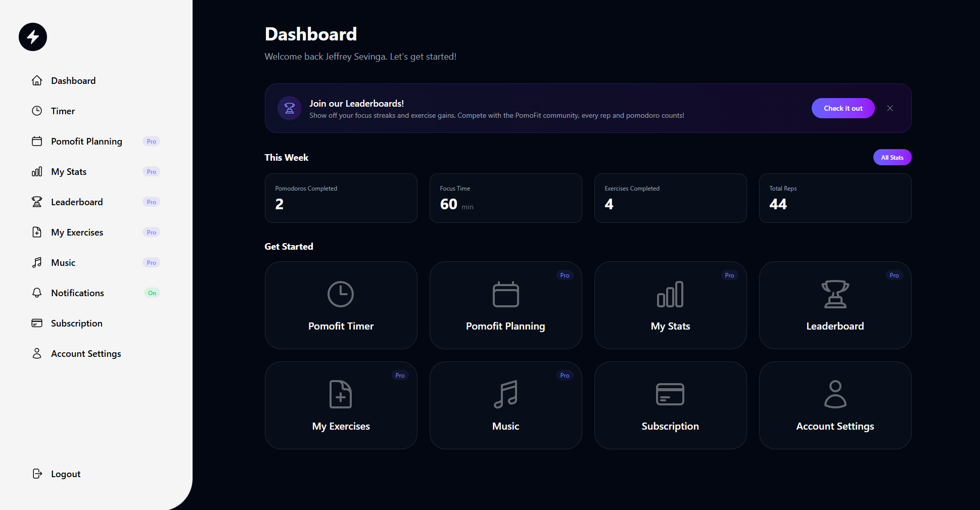Screen dimensions: 980x510
Task: Click the Total Reps 44 card
Action: (835, 198)
